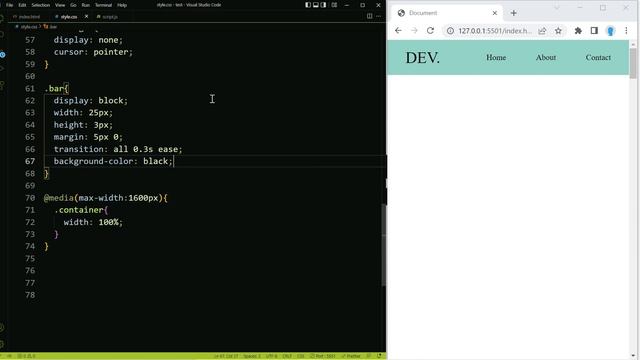The height and width of the screenshot is (360, 640).
Task: Click the Prettier status bar item
Action: click(351, 356)
